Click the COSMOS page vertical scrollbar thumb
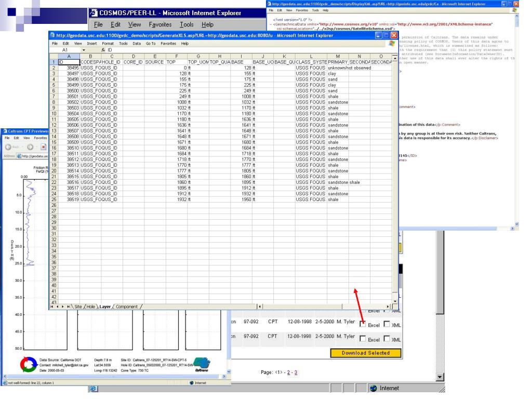 point(440,272)
